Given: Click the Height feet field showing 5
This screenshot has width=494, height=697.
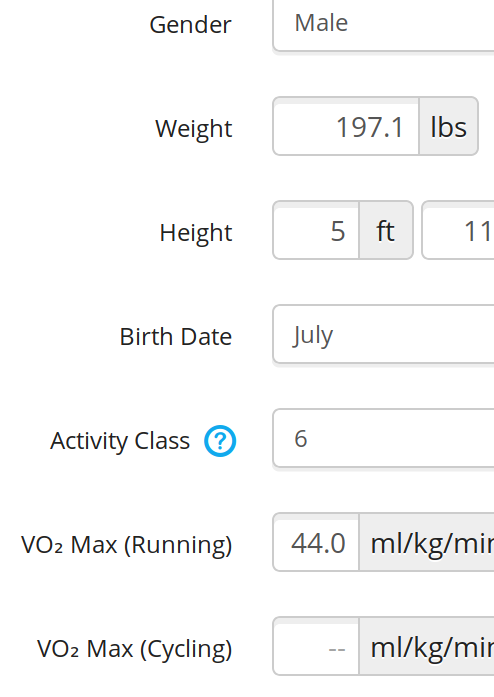Looking at the screenshot, I should coord(316,230).
